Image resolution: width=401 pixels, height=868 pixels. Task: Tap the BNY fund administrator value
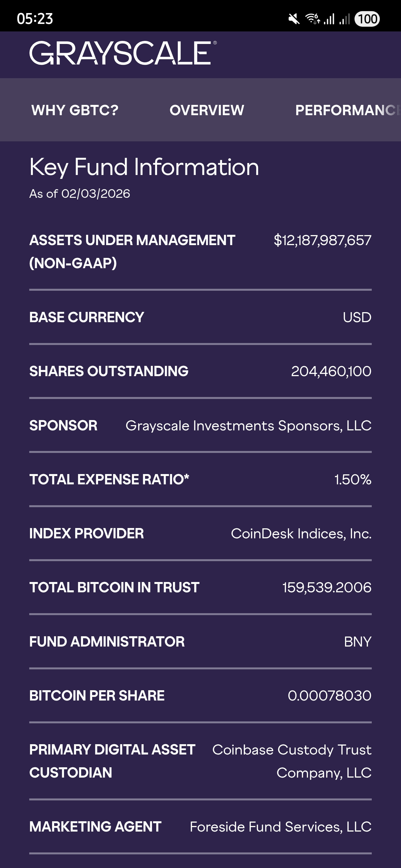(x=358, y=642)
